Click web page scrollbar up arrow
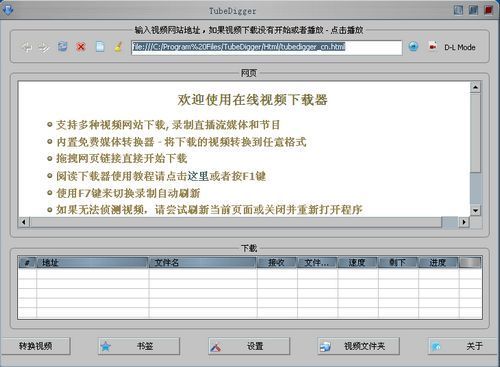Screen dimensions: 500x367 475,87
